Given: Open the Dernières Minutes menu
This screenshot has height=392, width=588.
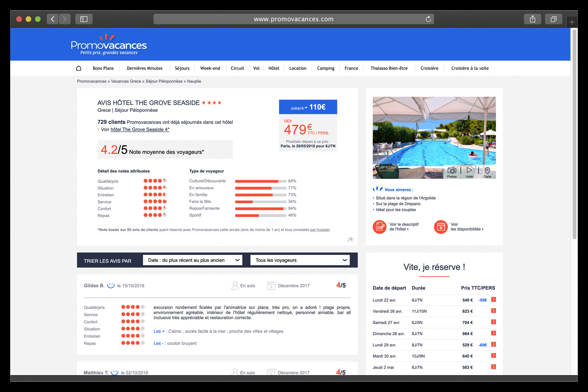Looking at the screenshot, I should click(x=144, y=68).
